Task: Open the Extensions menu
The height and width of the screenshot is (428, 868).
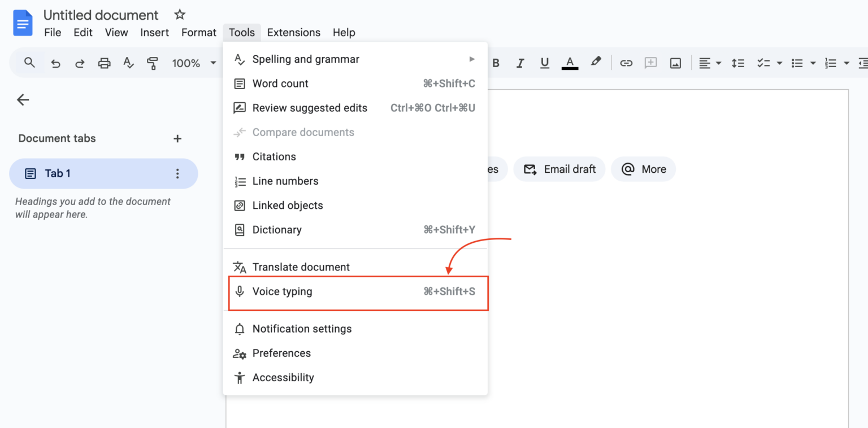Action: coord(294,32)
